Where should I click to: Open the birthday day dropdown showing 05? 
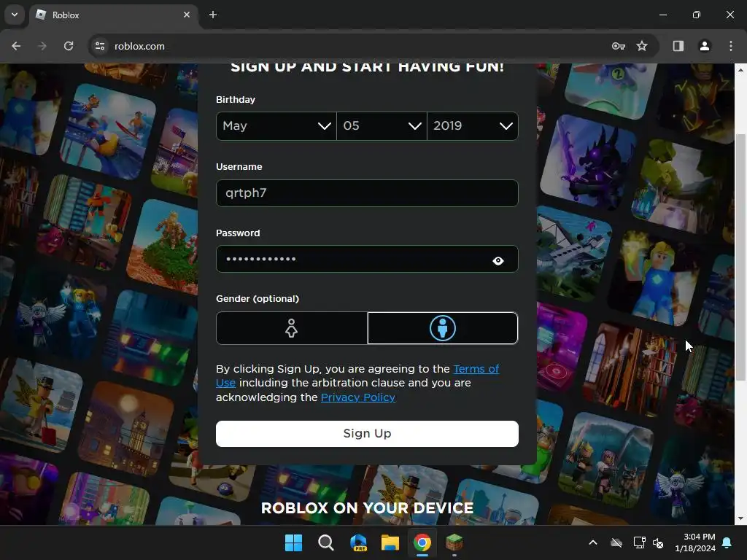point(382,125)
